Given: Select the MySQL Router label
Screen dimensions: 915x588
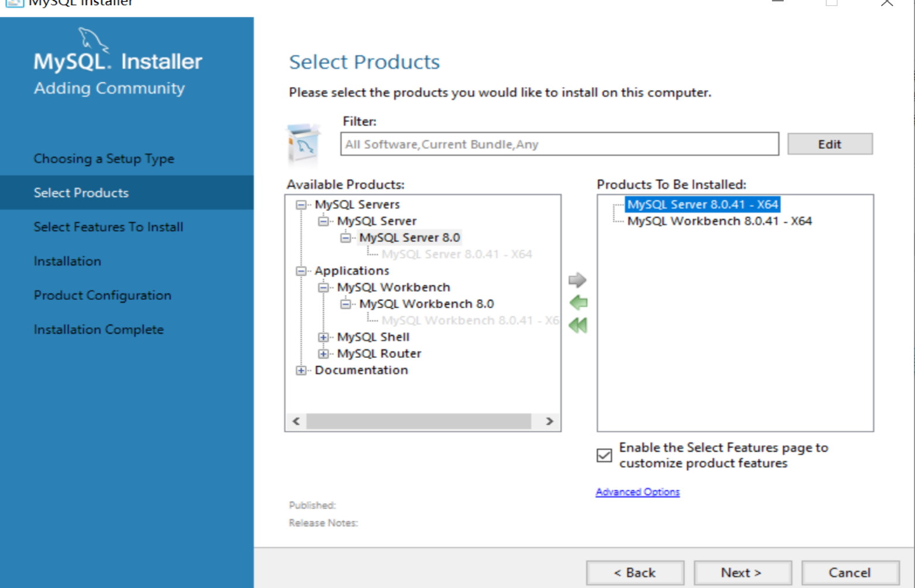Looking at the screenshot, I should coord(379,353).
